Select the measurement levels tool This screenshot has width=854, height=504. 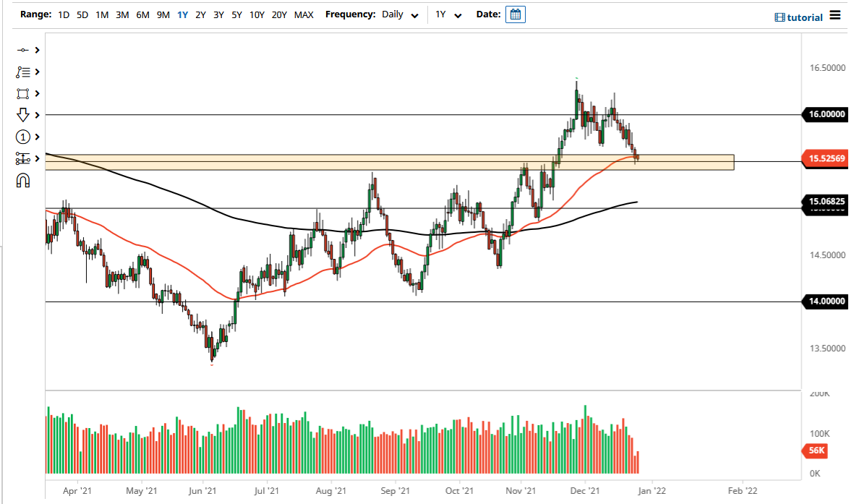[x=23, y=158]
